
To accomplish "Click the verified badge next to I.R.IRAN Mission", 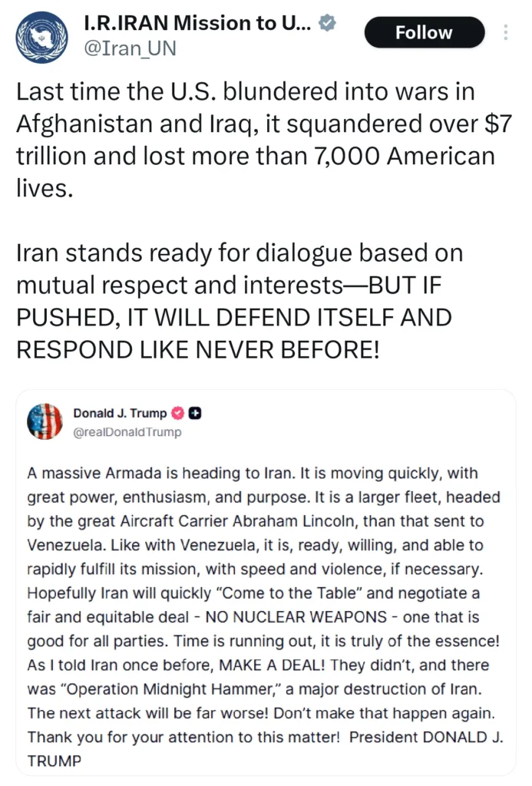I will click(328, 22).
